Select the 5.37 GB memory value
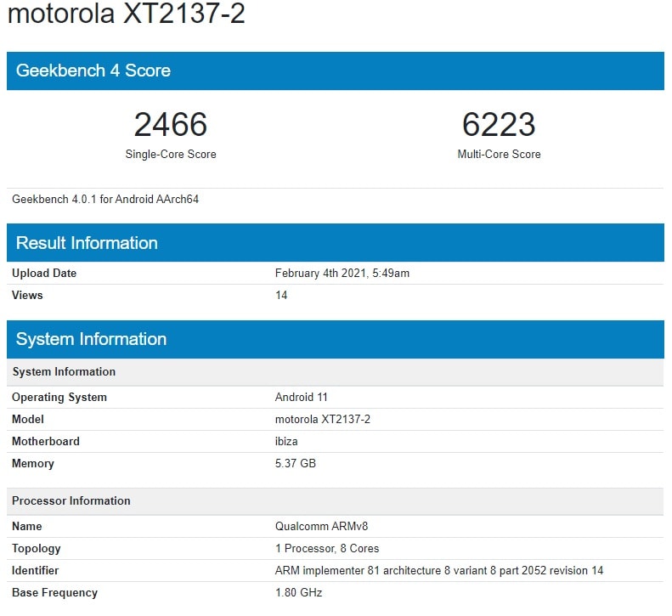This screenshot has height=616, width=672. coord(296,463)
